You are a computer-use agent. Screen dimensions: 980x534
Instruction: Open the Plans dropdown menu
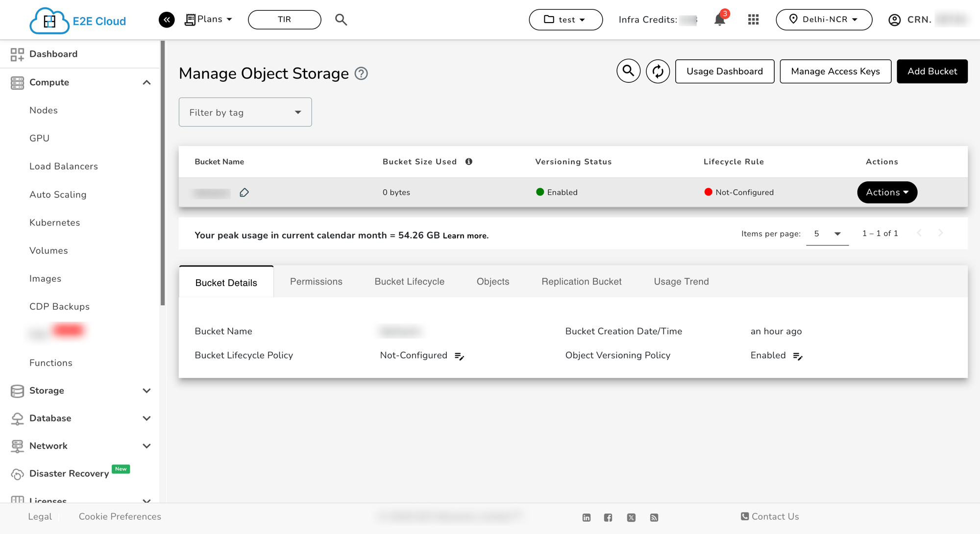pyautogui.click(x=209, y=20)
